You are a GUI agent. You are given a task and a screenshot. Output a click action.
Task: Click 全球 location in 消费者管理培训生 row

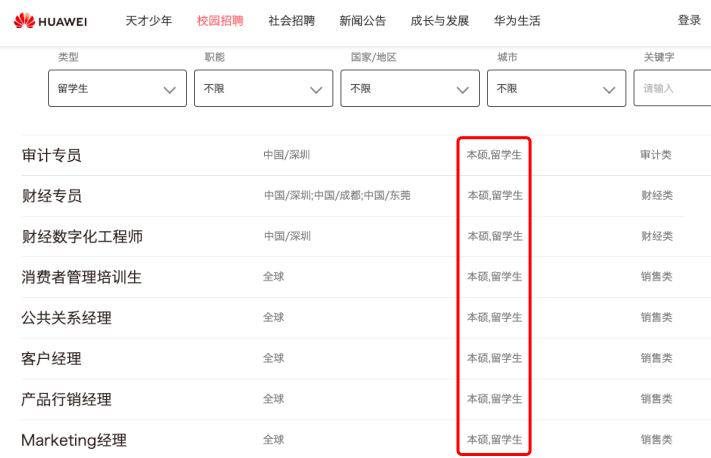(273, 277)
